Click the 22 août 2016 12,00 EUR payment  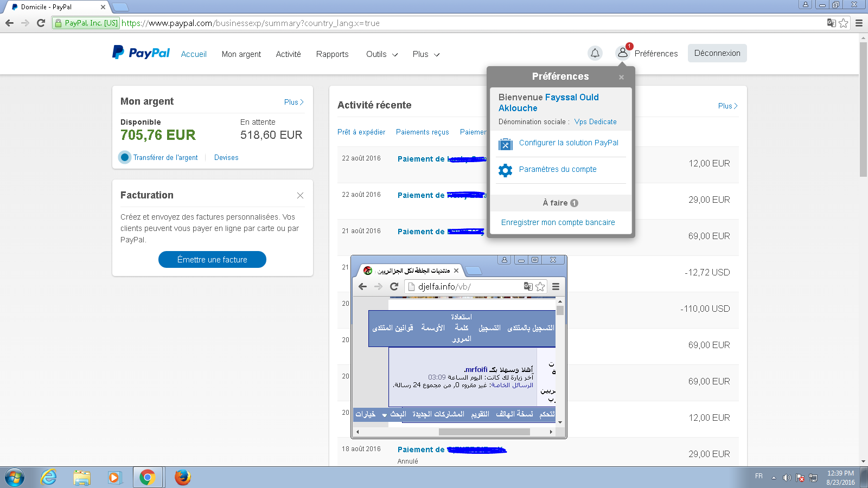tap(538, 164)
